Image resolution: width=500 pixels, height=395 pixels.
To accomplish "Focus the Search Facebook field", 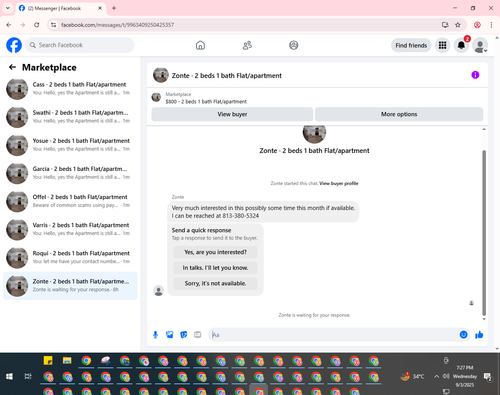I will pyautogui.click(x=80, y=45).
